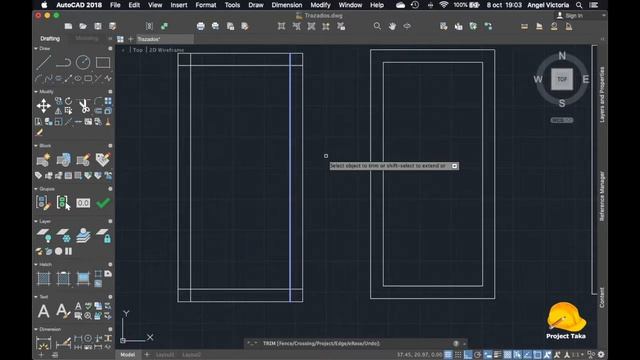The height and width of the screenshot is (360, 640).
Task: Toggle grid display in status bar
Action: click(448, 355)
